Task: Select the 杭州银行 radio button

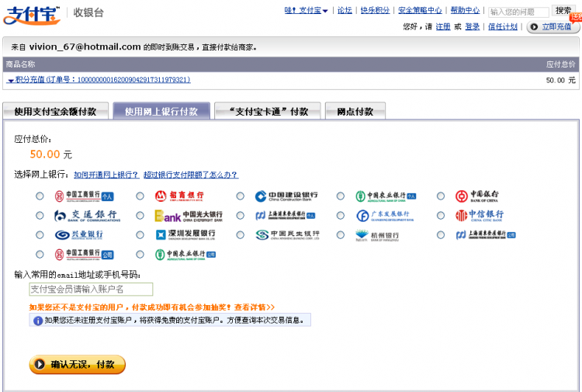Action: [x=341, y=235]
